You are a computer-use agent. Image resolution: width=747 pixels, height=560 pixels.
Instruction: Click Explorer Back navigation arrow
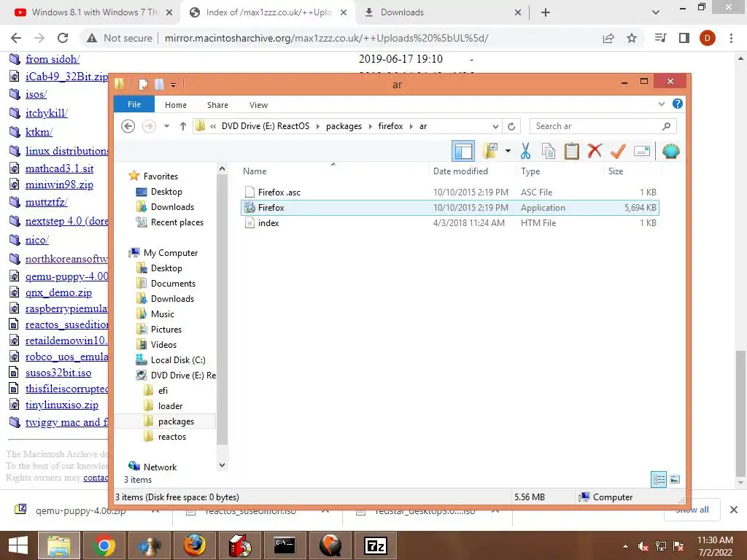coord(128,126)
